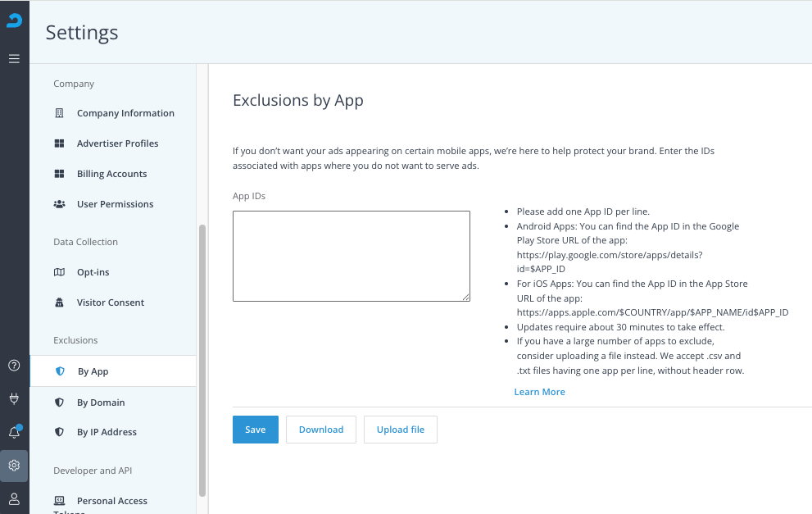Screen dimensions: 812x514
Task: Click 'Updates require about 30 minutes' bullet
Action: pos(621,327)
